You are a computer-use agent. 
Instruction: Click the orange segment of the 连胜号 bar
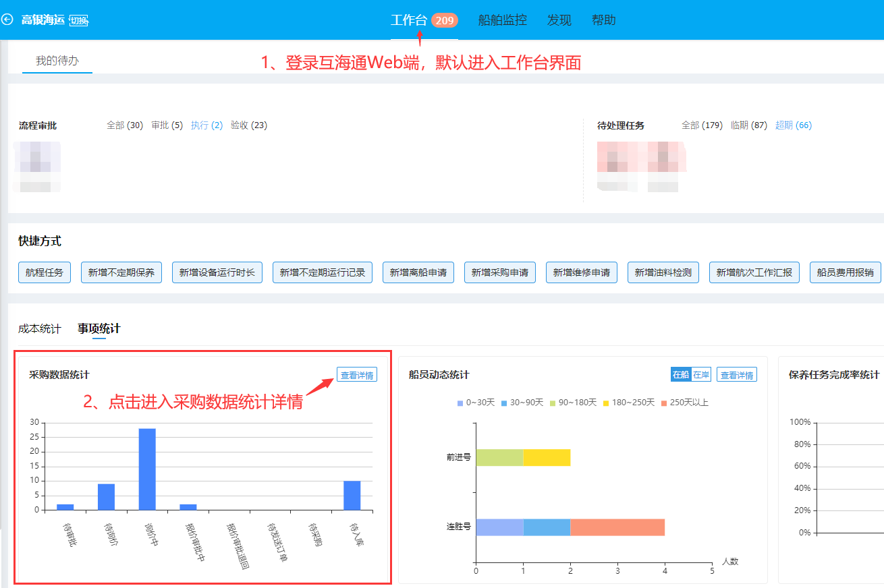[617, 527]
